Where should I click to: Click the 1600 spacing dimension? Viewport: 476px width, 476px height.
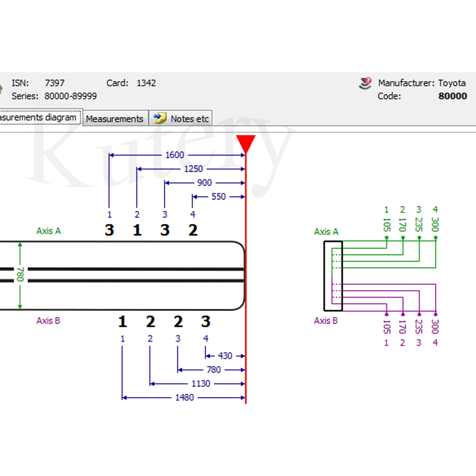[x=175, y=155]
